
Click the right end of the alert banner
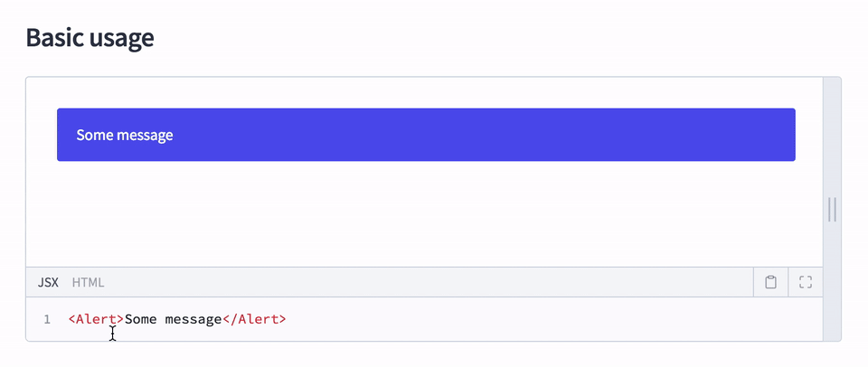point(775,135)
